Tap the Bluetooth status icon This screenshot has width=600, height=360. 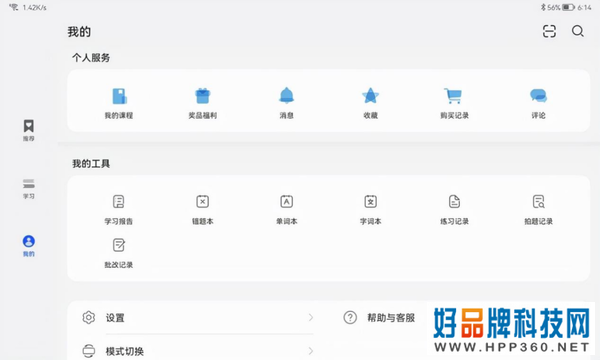(x=543, y=7)
